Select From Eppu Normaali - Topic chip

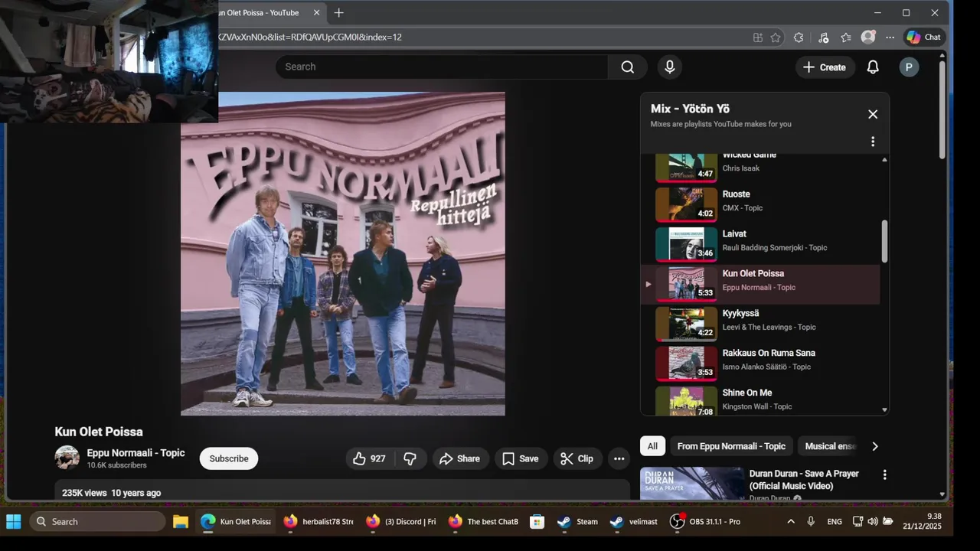(731, 446)
